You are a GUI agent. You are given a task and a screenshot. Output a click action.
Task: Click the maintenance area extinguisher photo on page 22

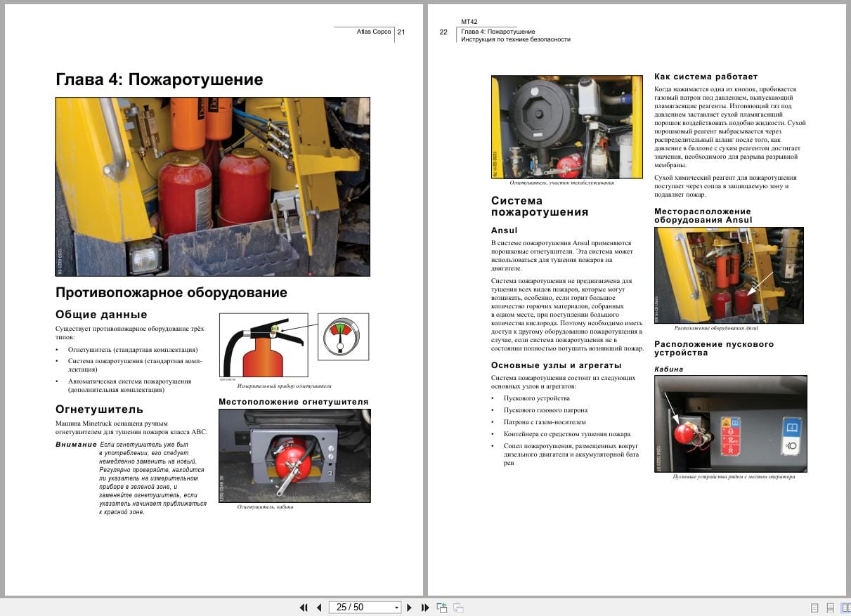pos(566,126)
